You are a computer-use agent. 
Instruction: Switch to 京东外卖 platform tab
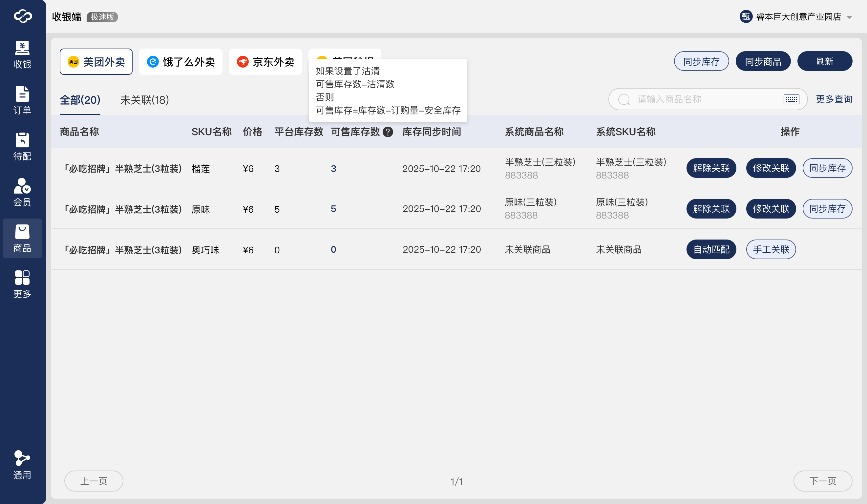point(265,62)
